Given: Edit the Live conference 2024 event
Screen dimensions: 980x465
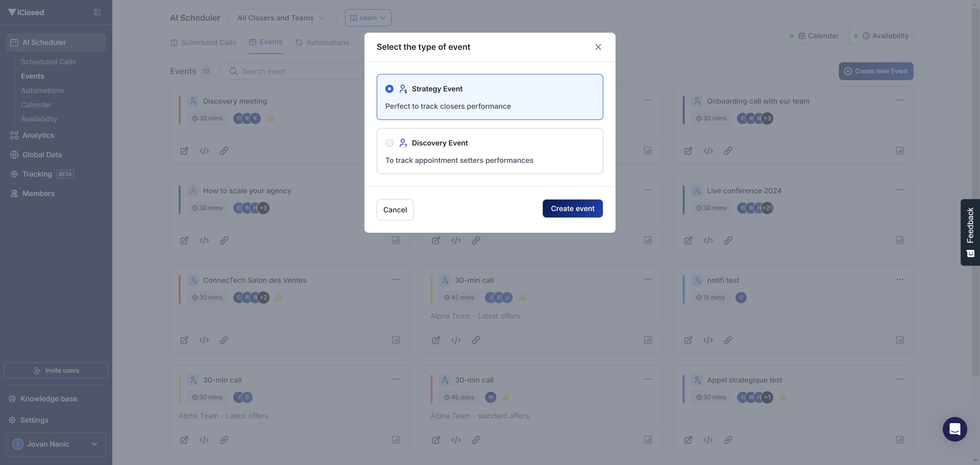Looking at the screenshot, I should [x=688, y=240].
